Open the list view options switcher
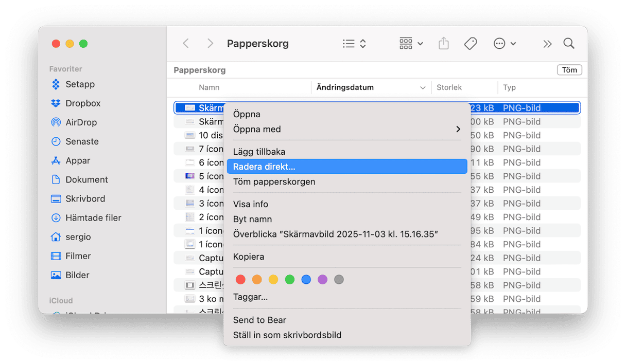 (354, 44)
